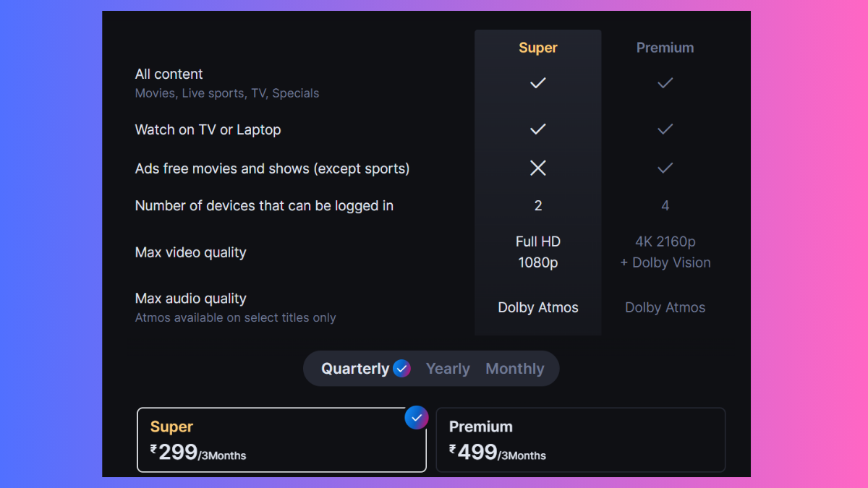
Task: Click Super checkmark for All content
Action: click(537, 83)
